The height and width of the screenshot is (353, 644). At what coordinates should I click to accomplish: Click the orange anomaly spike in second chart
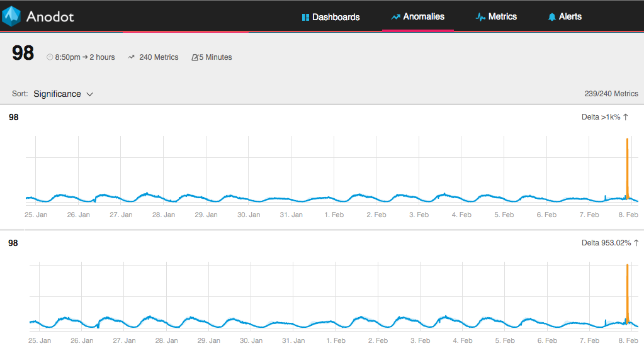point(627,294)
